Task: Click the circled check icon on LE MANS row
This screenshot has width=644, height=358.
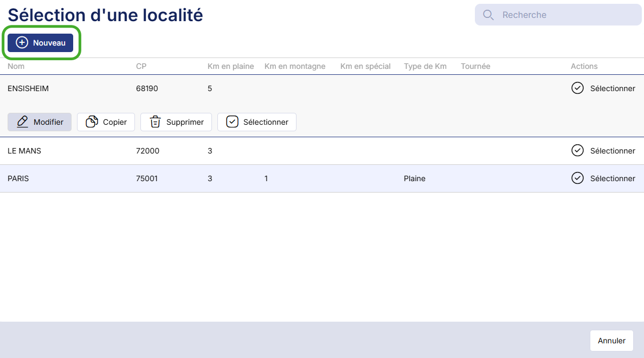Action: (x=577, y=151)
